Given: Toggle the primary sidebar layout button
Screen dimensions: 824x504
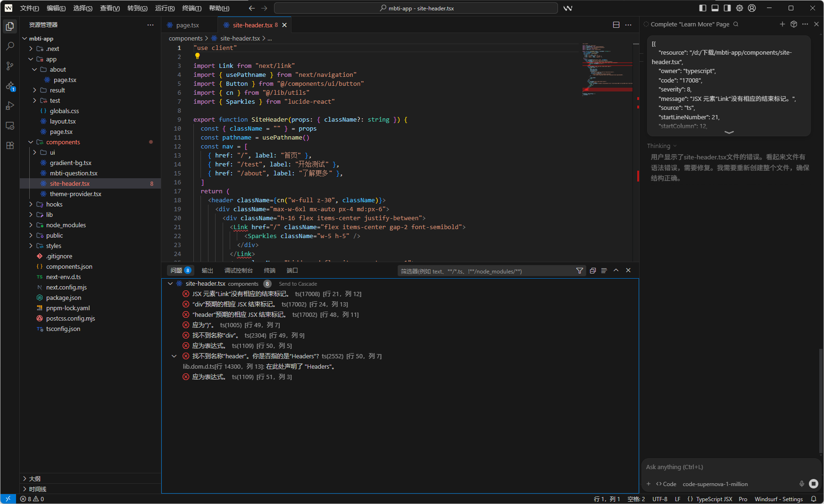Looking at the screenshot, I should click(x=703, y=8).
